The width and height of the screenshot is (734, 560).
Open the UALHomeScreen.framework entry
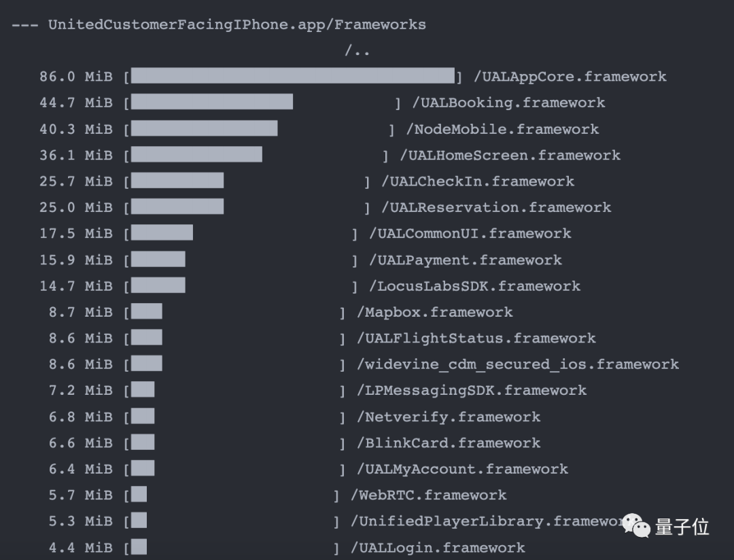510,156
